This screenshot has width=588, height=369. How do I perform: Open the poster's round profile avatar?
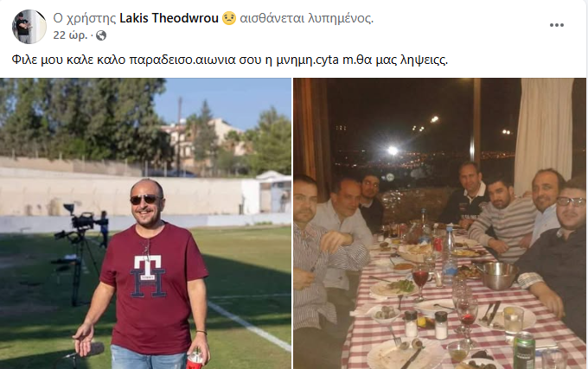pos(29,26)
